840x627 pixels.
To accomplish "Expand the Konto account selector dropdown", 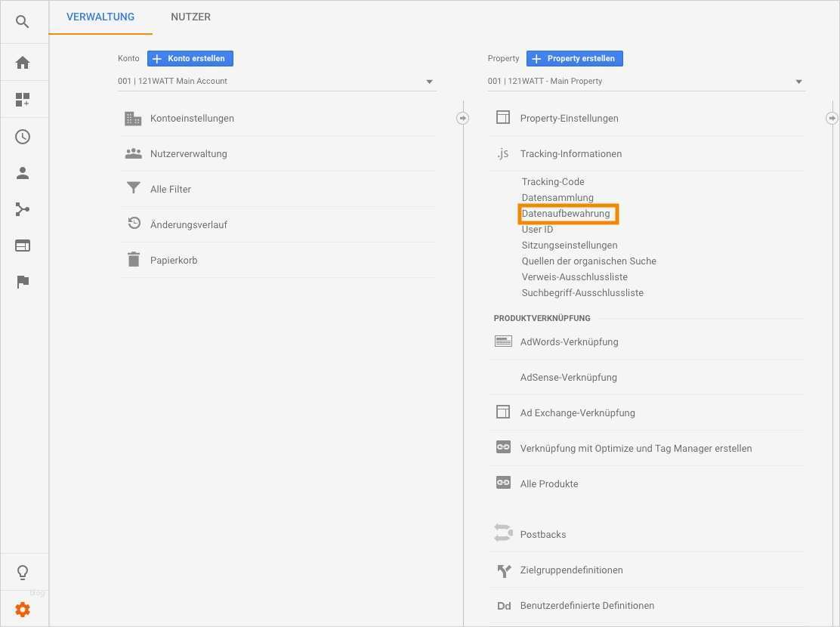I will 429,82.
